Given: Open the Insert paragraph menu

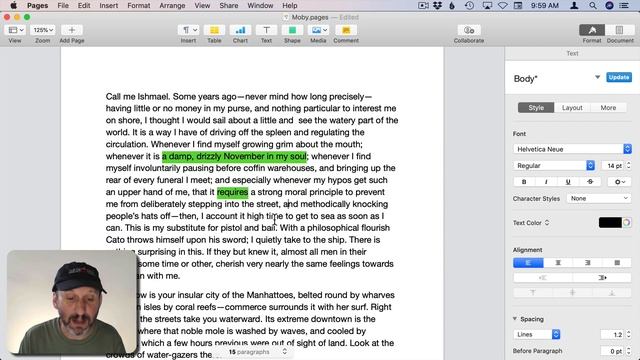Looking at the screenshot, I should [x=189, y=30].
